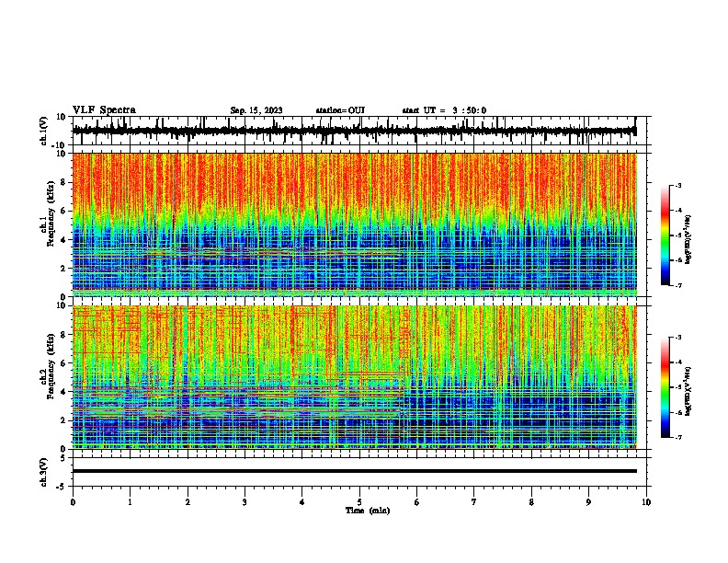Click the 'station=OUJ' label
The width and height of the screenshot is (728, 563).
point(340,110)
